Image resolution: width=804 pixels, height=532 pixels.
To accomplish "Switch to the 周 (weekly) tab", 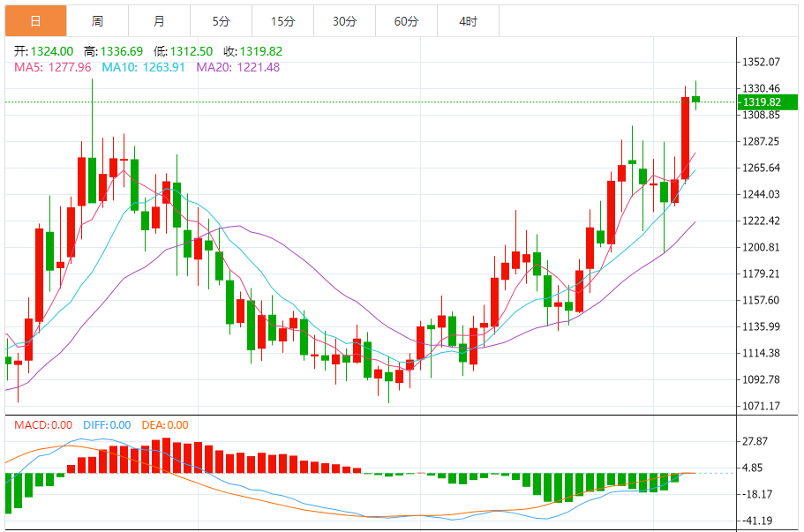I will [97, 20].
